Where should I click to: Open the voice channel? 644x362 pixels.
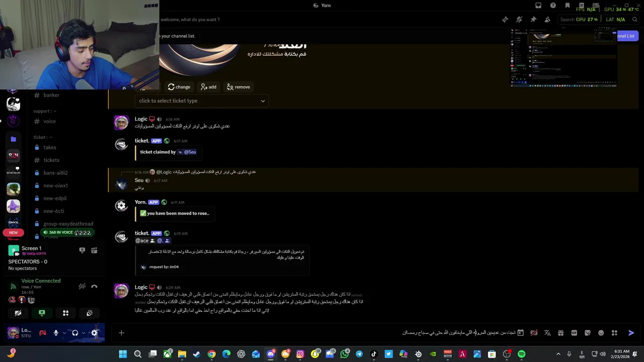[x=49, y=121]
